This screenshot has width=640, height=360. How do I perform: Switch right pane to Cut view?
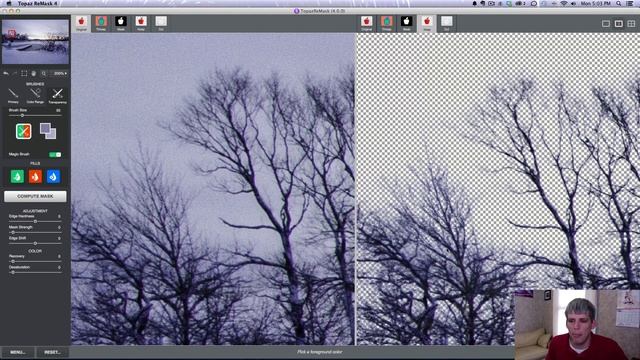pos(447,23)
